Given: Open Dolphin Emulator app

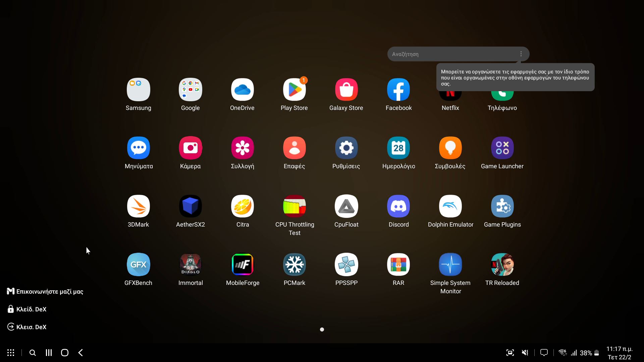Looking at the screenshot, I should (x=450, y=206).
